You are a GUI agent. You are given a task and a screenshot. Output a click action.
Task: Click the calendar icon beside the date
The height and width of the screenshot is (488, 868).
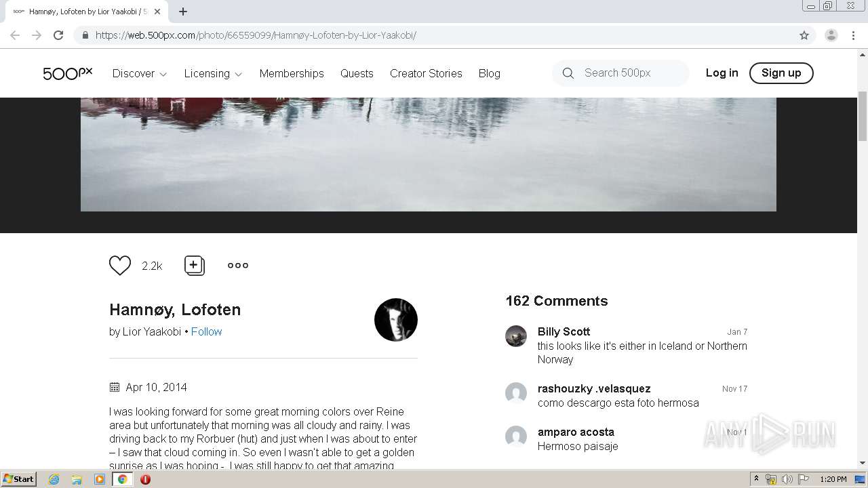tap(115, 387)
